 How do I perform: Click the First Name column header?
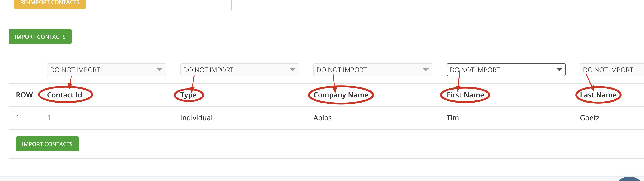[465, 95]
